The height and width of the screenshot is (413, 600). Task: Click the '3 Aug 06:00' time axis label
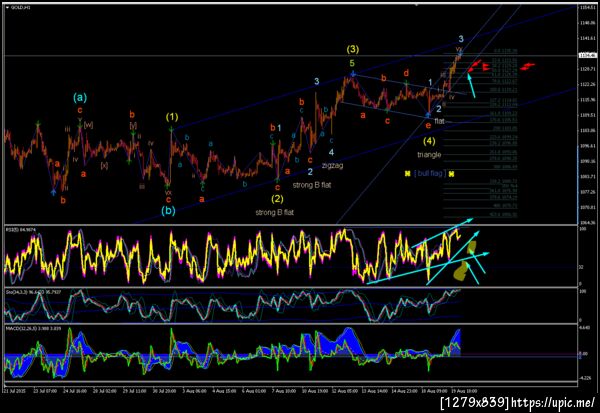click(194, 391)
